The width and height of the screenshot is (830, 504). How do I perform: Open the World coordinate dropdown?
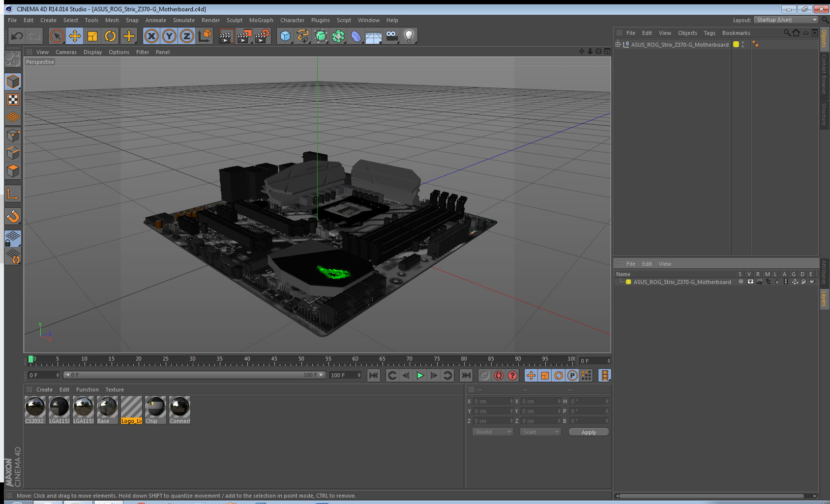click(x=493, y=432)
